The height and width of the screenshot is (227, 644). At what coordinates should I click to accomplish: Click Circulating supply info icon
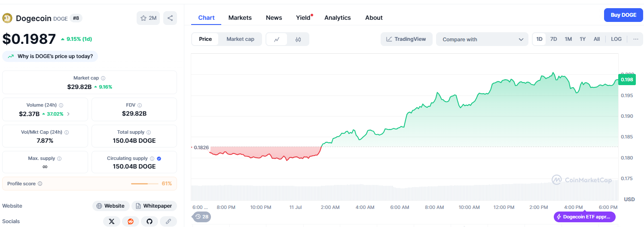tap(152, 159)
